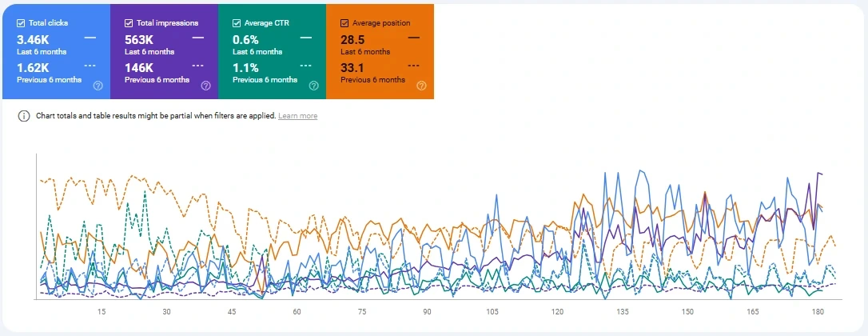Open help icon in Average CTR card
Image resolution: width=868 pixels, height=336 pixels.
pos(313,86)
